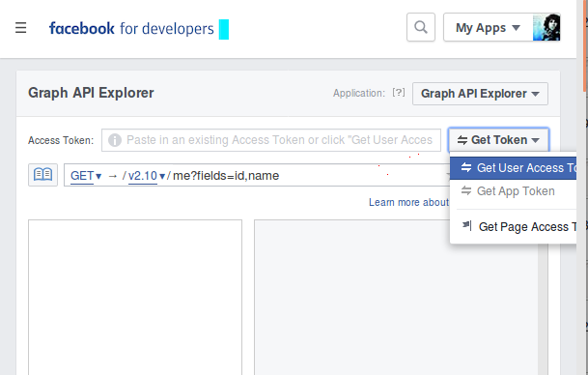The image size is (588, 375).
Task: Edit the me?fields=id,name query path
Action: pyautogui.click(x=226, y=176)
